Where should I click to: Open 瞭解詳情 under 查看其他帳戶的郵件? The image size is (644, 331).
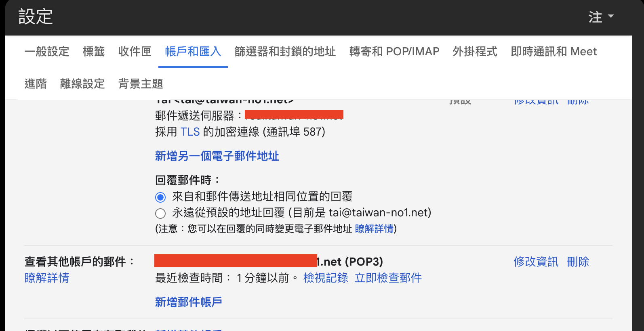(47, 278)
